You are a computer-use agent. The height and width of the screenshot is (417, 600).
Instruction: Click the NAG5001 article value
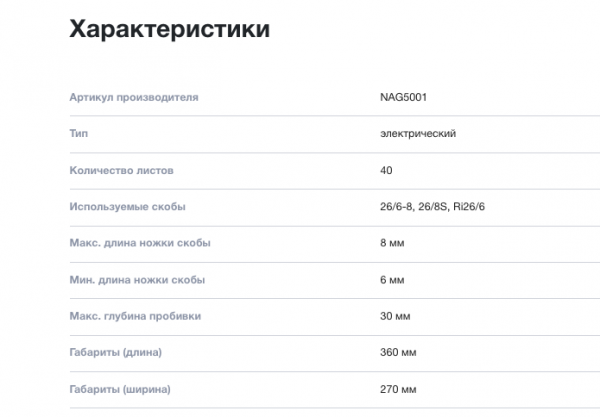(403, 97)
